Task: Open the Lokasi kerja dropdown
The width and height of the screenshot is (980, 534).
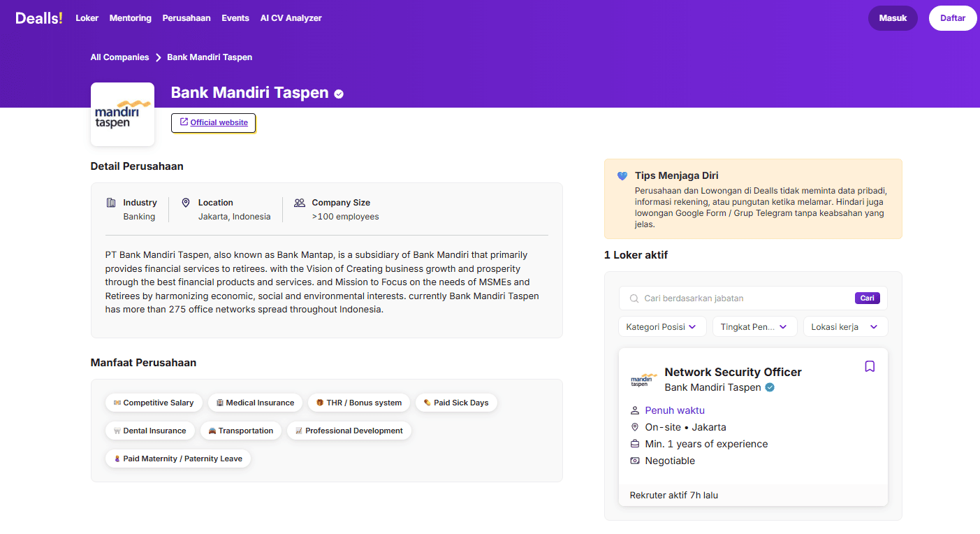Action: point(845,326)
